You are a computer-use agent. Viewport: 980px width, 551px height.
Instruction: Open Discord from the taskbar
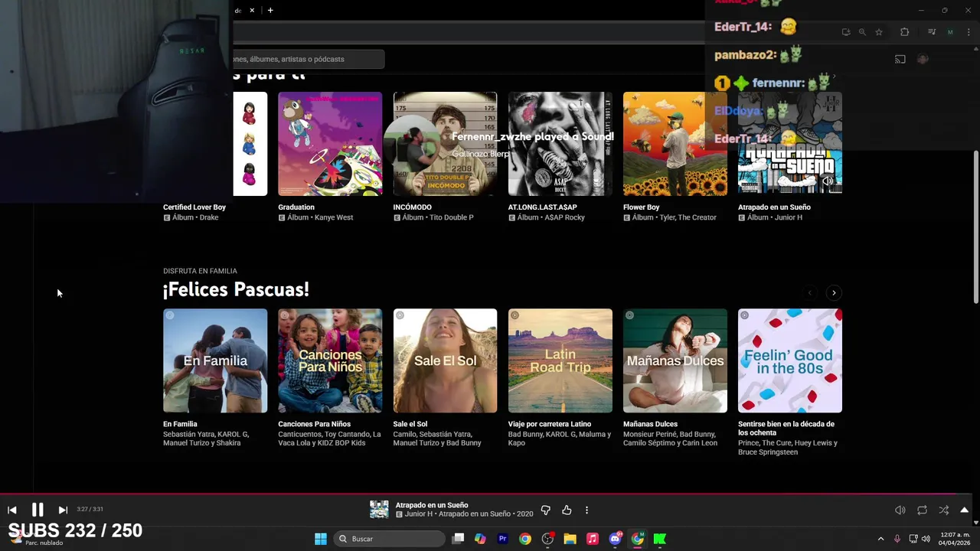click(615, 539)
